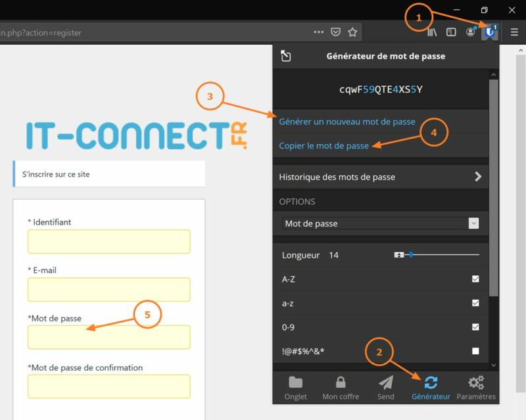Click the Mot de passe de confirmation field

[x=109, y=386]
